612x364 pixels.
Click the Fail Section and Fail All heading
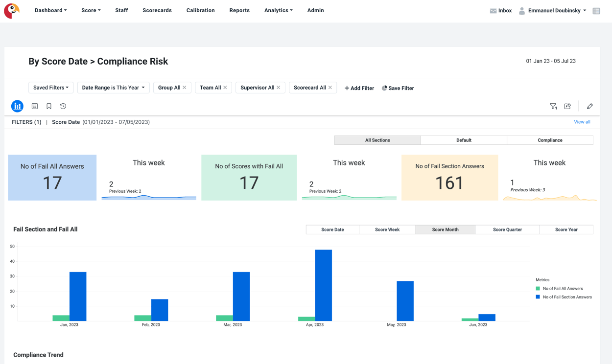(46, 229)
